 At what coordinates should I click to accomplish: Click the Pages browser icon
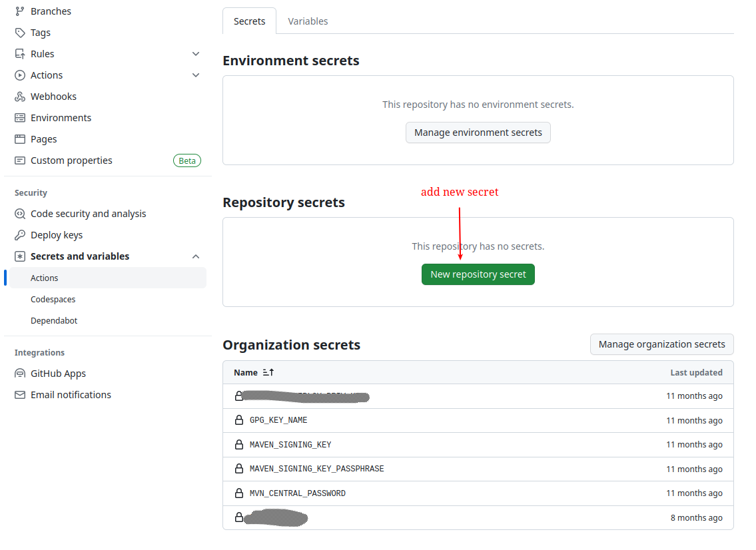pyautogui.click(x=20, y=139)
